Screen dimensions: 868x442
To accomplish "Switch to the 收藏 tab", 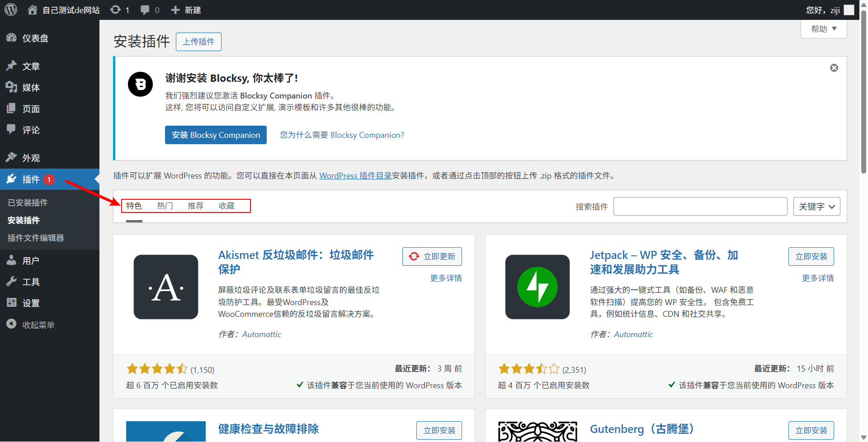I will point(226,206).
